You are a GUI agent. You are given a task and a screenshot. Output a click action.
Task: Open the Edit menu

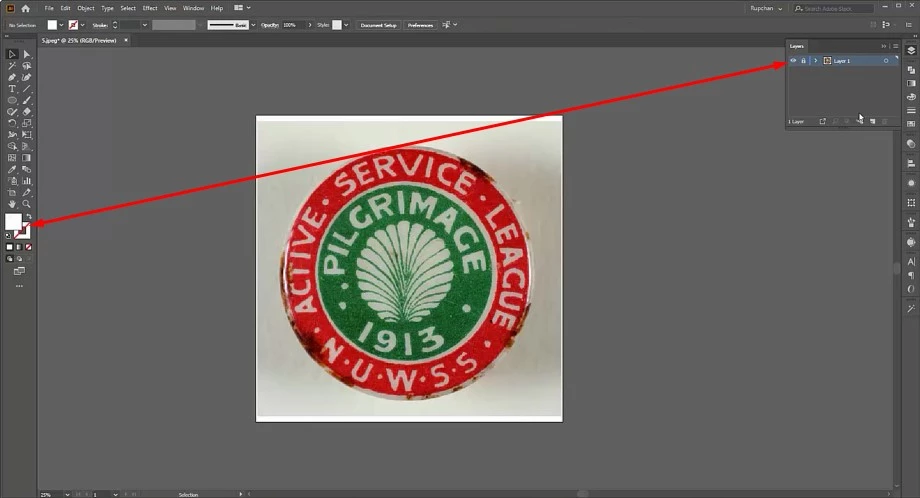point(65,8)
